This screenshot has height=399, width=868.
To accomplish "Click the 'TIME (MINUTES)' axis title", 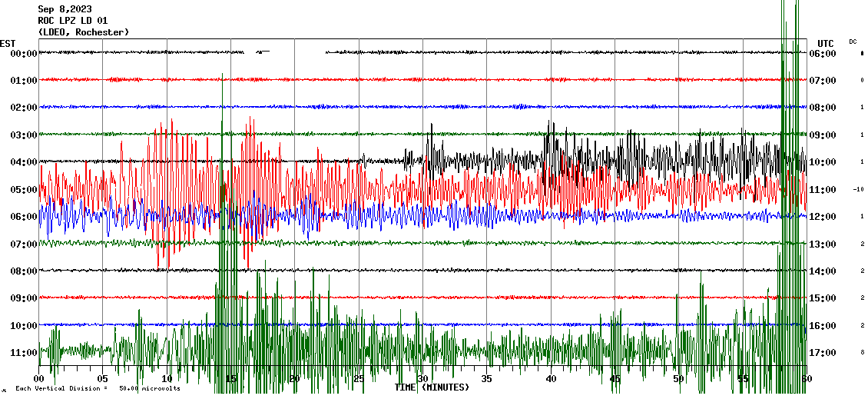I will tap(432, 387).
